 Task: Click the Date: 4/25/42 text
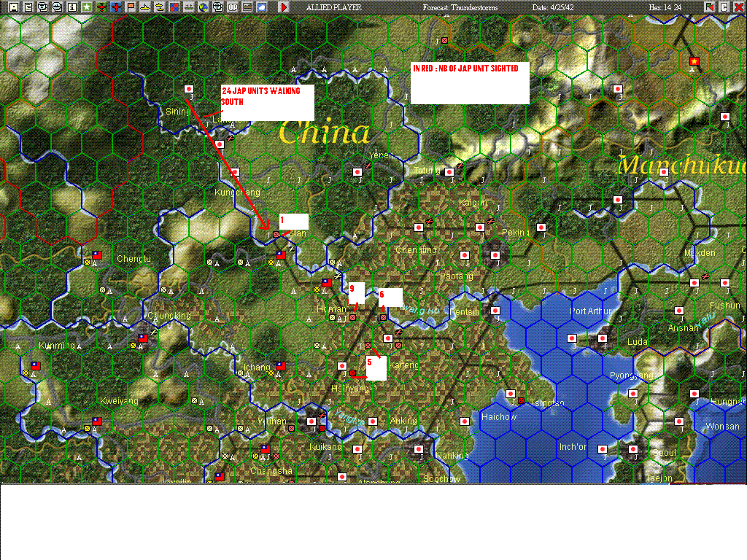click(x=553, y=7)
